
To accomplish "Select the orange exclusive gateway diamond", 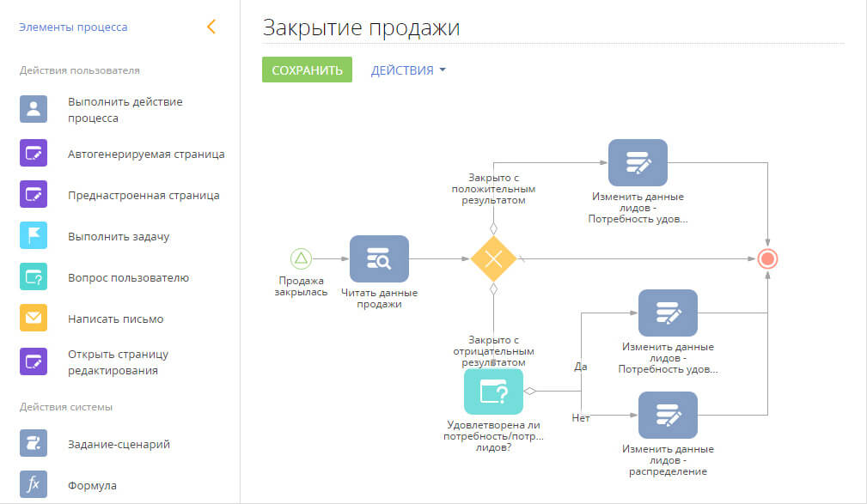I will click(494, 258).
